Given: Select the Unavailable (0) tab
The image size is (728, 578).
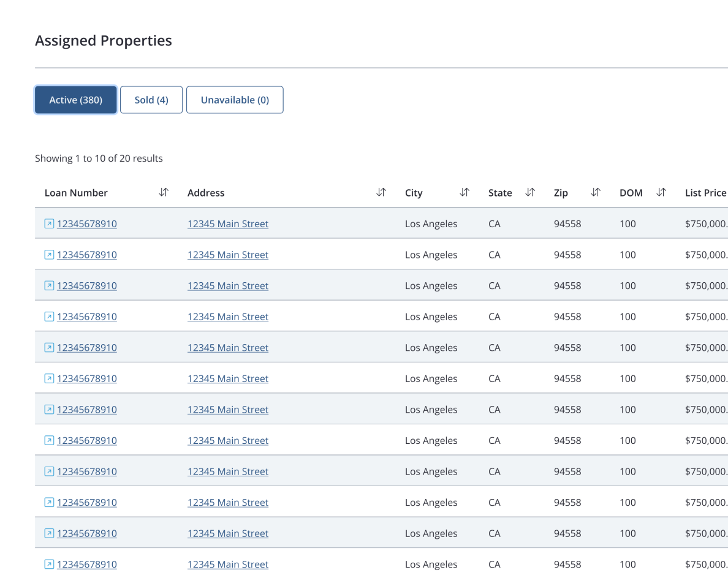Looking at the screenshot, I should pyautogui.click(x=235, y=100).
